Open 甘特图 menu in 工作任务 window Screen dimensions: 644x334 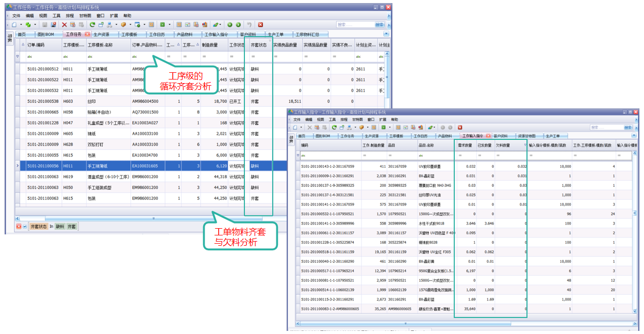[85, 16]
